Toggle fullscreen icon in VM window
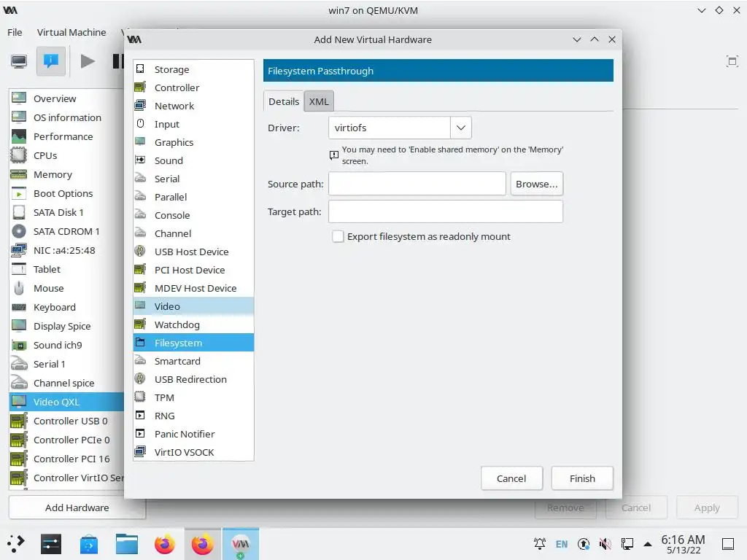 (732, 61)
